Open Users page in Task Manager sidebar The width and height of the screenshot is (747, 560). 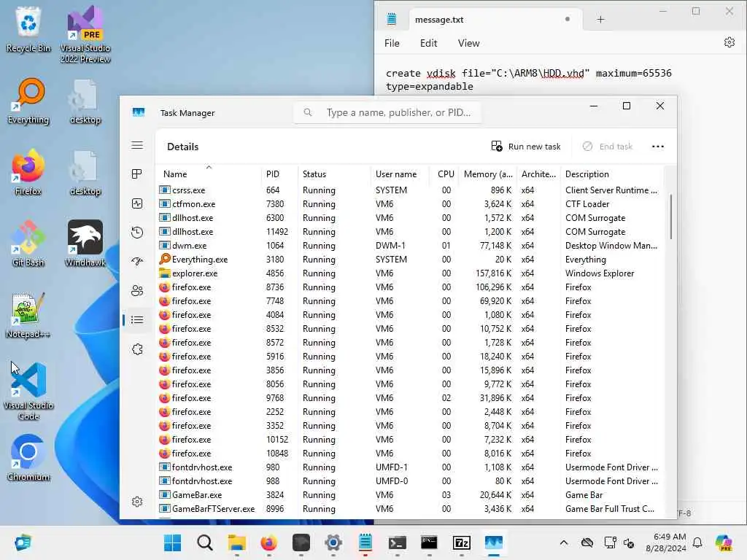click(137, 290)
